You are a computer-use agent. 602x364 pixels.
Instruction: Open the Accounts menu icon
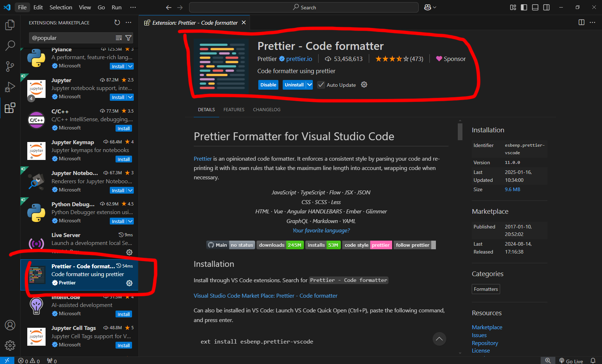(10, 325)
